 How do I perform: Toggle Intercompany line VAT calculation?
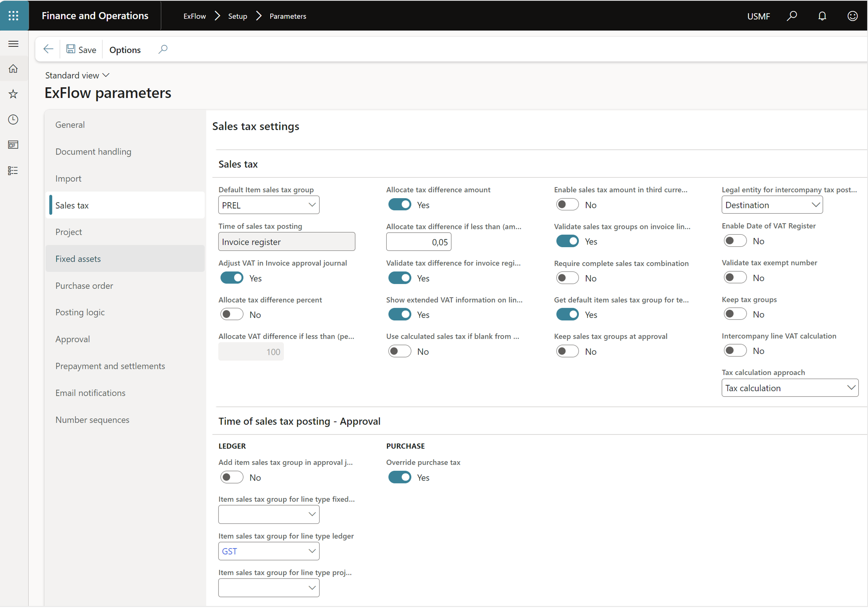735,351
